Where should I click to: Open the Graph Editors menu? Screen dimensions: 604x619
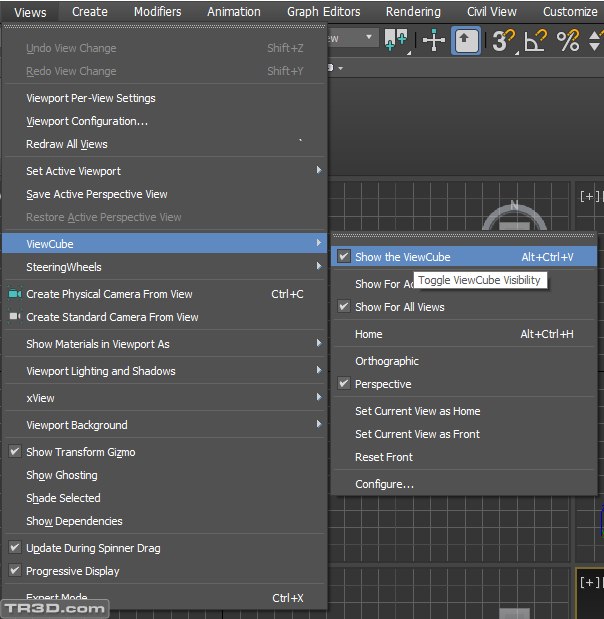(x=323, y=12)
